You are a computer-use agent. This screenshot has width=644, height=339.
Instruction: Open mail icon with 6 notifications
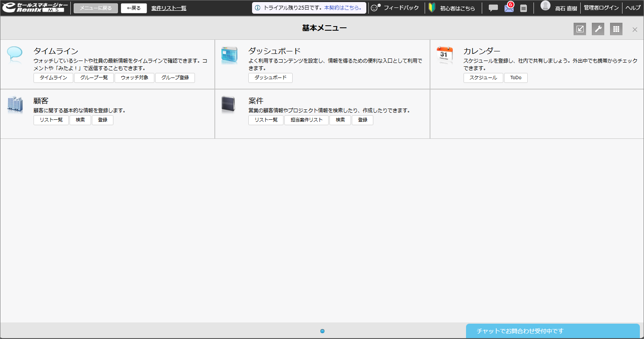click(x=509, y=7)
